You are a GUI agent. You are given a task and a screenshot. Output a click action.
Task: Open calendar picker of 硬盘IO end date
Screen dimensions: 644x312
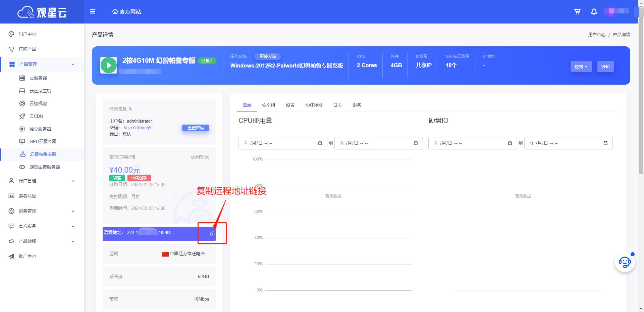coord(605,143)
